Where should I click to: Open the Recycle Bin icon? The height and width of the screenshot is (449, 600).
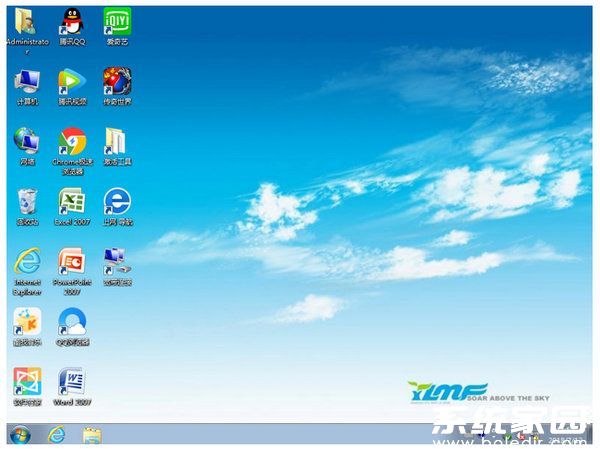tap(27, 201)
